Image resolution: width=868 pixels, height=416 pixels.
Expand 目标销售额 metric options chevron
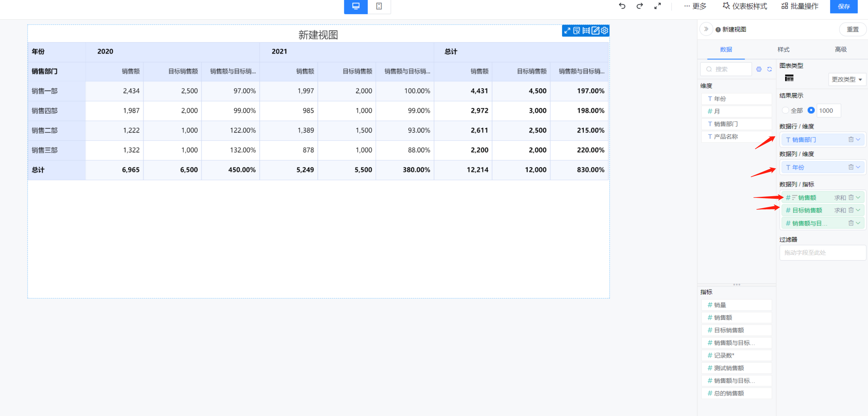858,210
